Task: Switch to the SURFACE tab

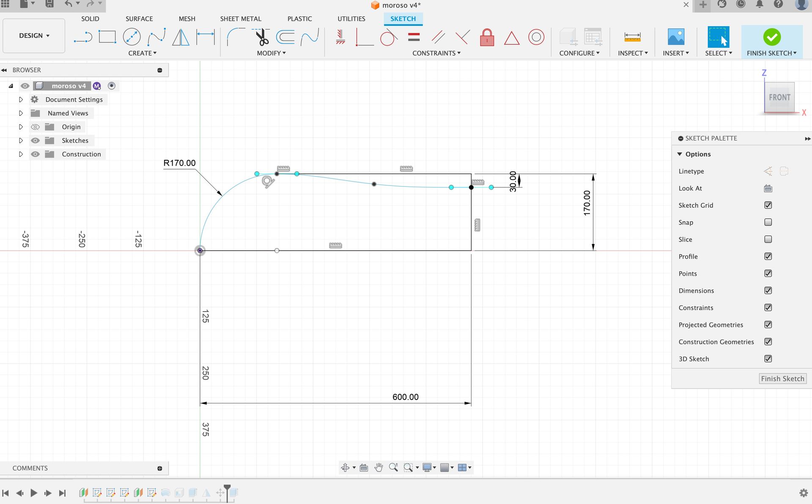Action: point(139,19)
